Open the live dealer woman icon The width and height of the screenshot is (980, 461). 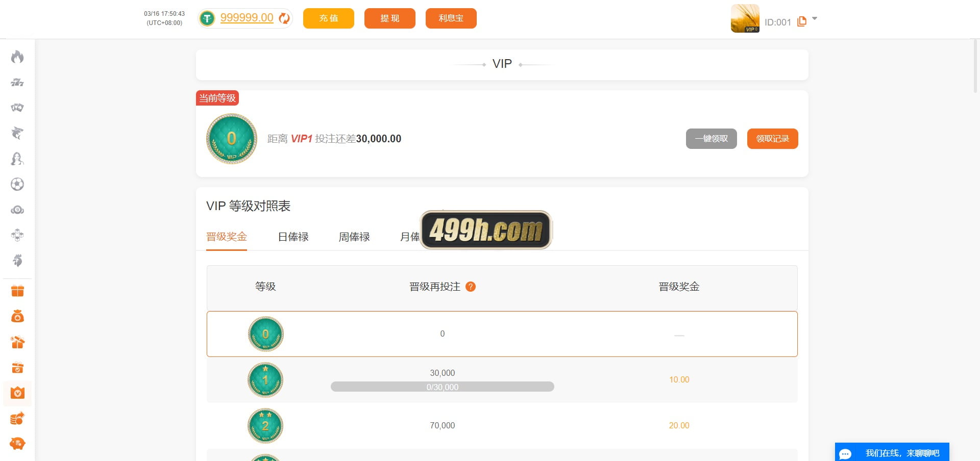(17, 159)
